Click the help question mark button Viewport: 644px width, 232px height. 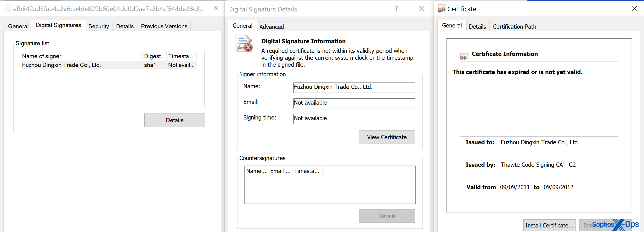tap(396, 9)
